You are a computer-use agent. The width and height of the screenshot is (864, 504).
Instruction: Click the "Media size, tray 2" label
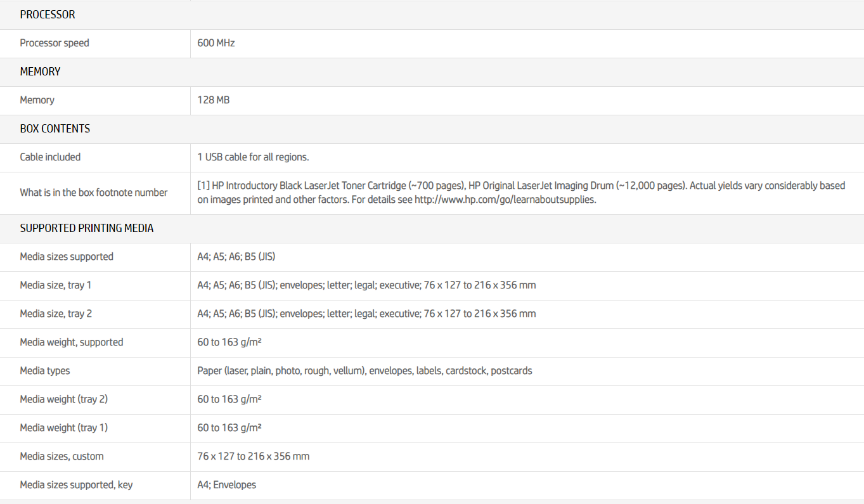click(x=56, y=314)
